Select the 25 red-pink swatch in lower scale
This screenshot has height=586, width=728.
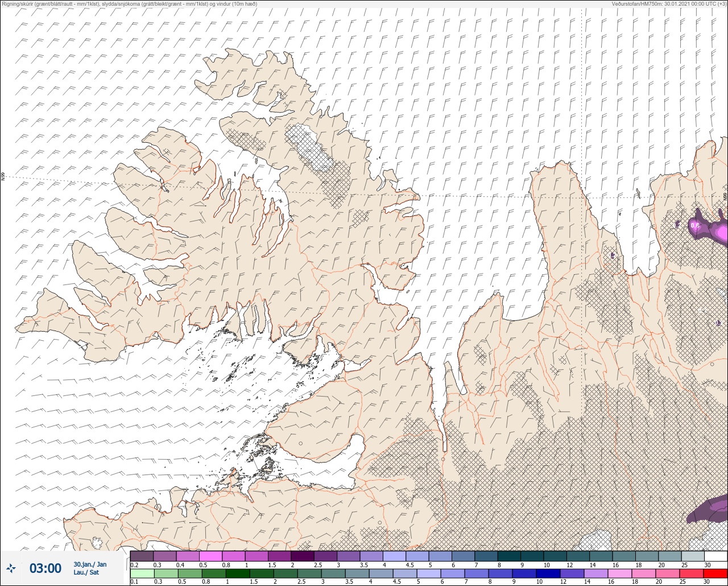(x=692, y=573)
